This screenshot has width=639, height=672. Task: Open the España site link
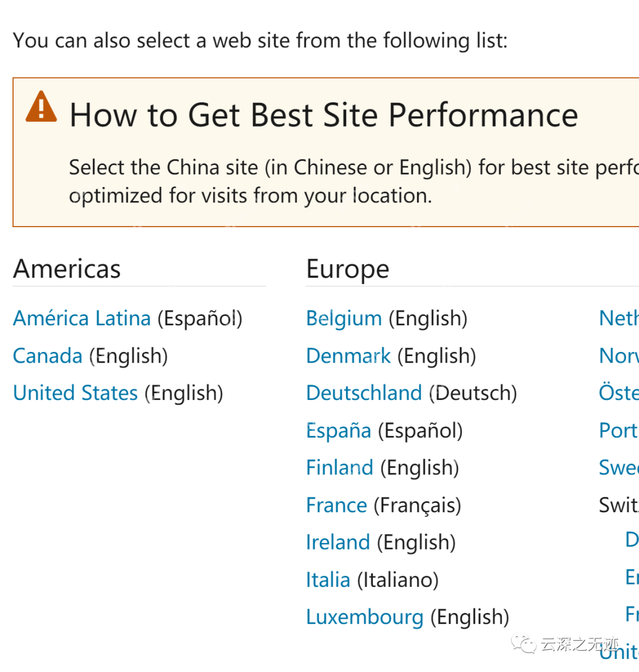(338, 431)
